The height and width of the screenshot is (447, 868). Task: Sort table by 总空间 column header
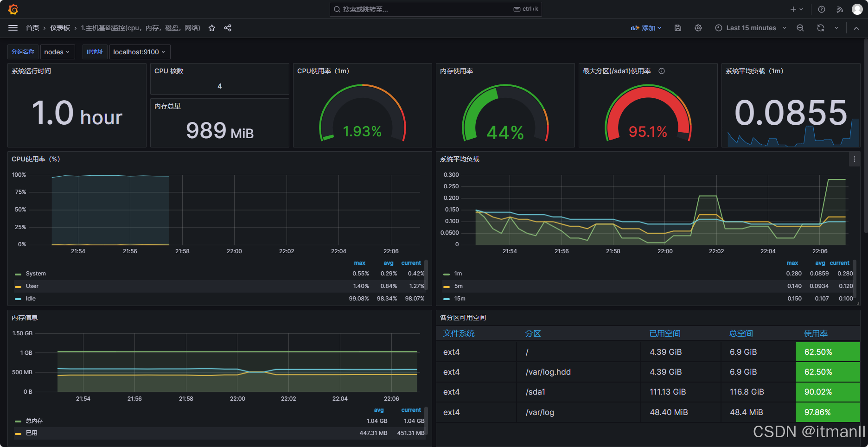(741, 333)
